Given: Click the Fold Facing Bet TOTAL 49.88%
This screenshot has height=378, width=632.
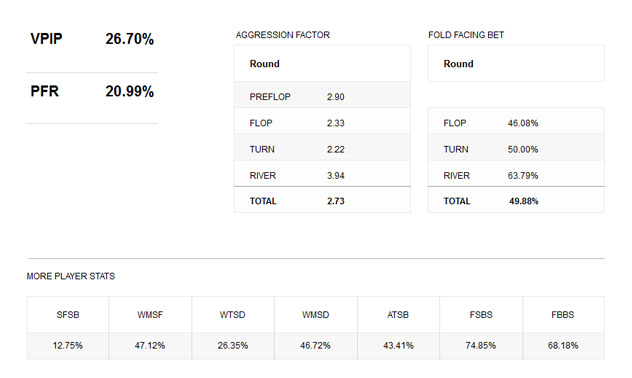Looking at the screenshot, I should 524,201.
